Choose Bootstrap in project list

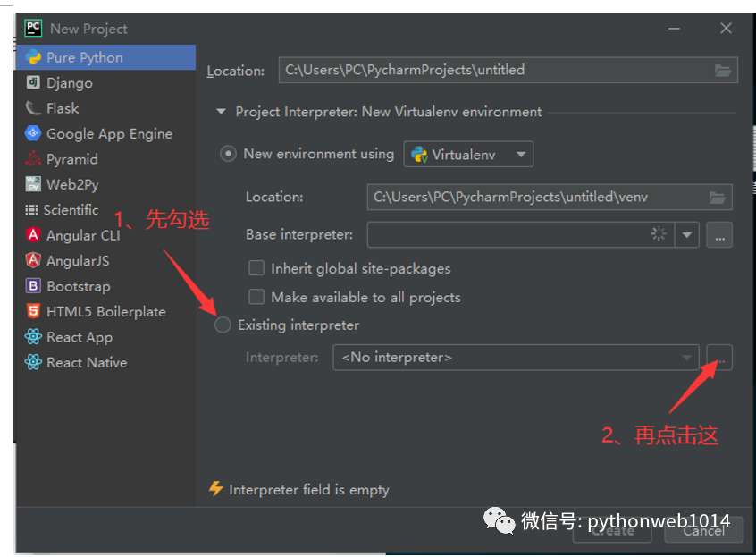pos(106,286)
